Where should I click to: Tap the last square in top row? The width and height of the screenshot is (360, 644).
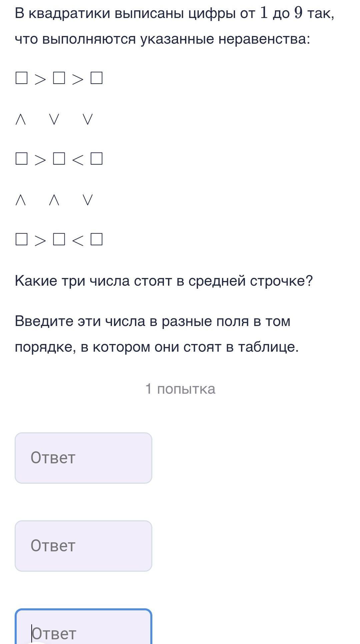point(96,78)
